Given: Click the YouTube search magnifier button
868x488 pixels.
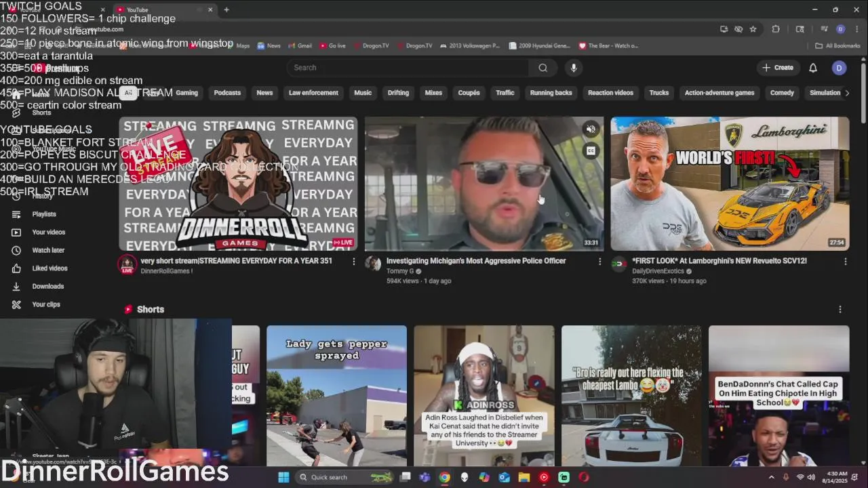Looking at the screenshot, I should coord(542,68).
